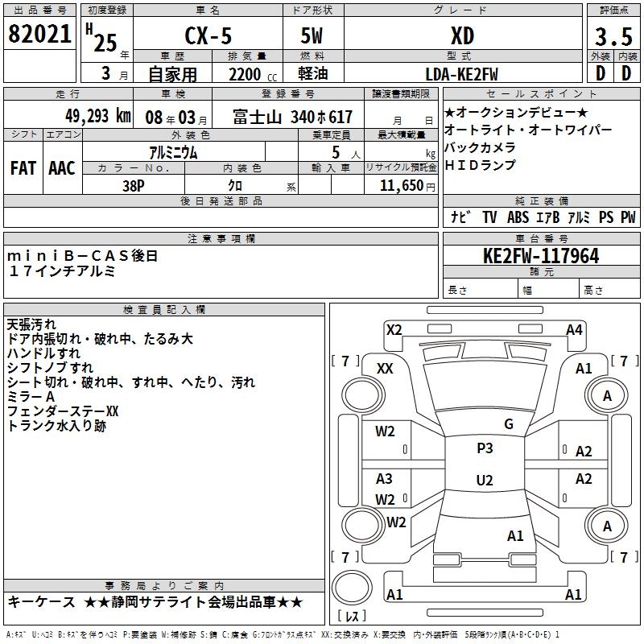Select U2 dent mark on roof
The image size is (644, 644).
point(485,480)
